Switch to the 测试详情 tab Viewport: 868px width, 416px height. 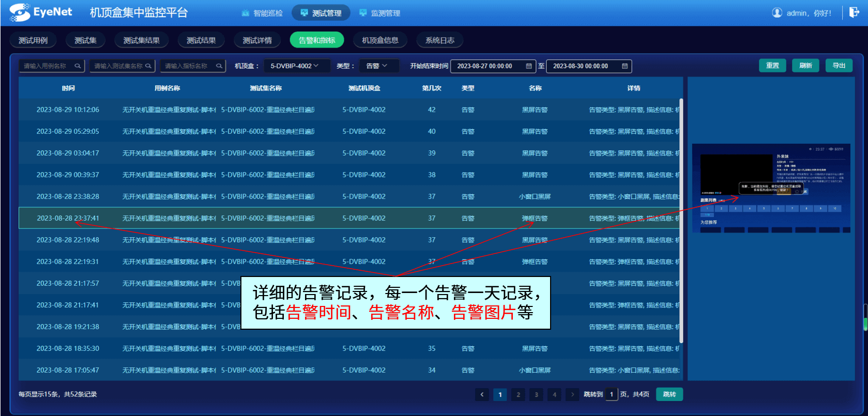(x=257, y=40)
